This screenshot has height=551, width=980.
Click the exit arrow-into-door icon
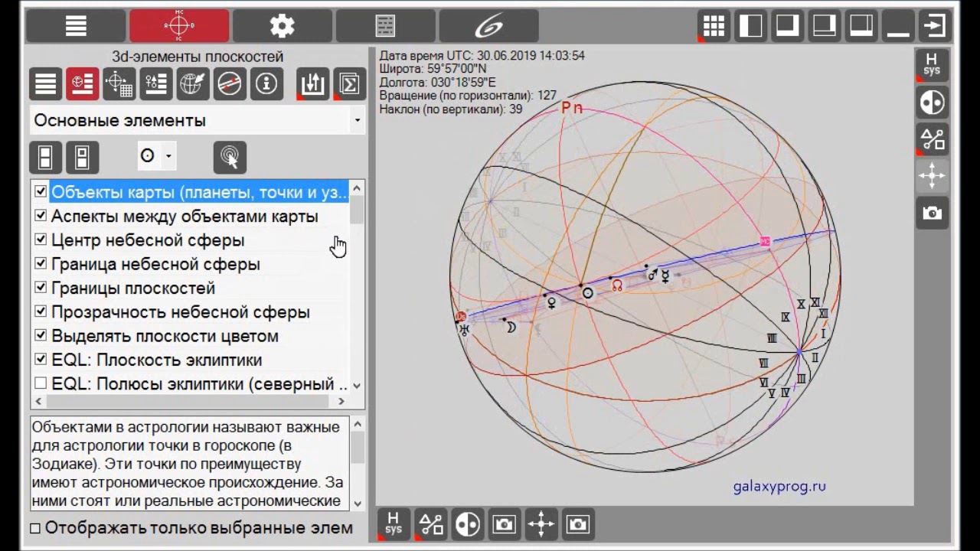point(935,26)
